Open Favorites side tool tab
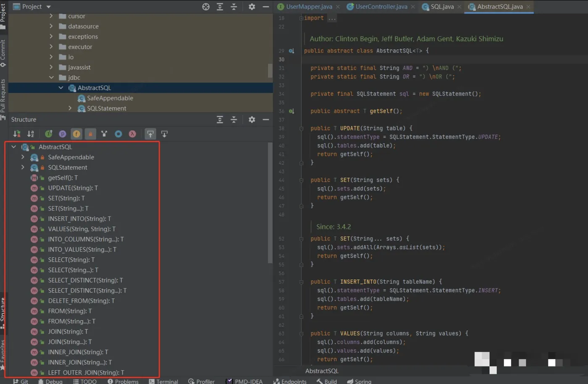Image resolution: width=588 pixels, height=384 pixels. [x=3, y=355]
